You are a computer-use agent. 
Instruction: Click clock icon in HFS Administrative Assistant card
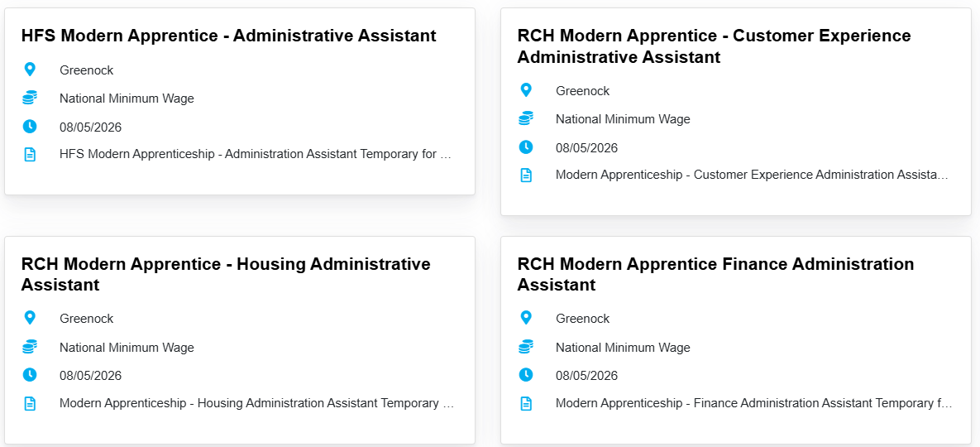(x=30, y=127)
